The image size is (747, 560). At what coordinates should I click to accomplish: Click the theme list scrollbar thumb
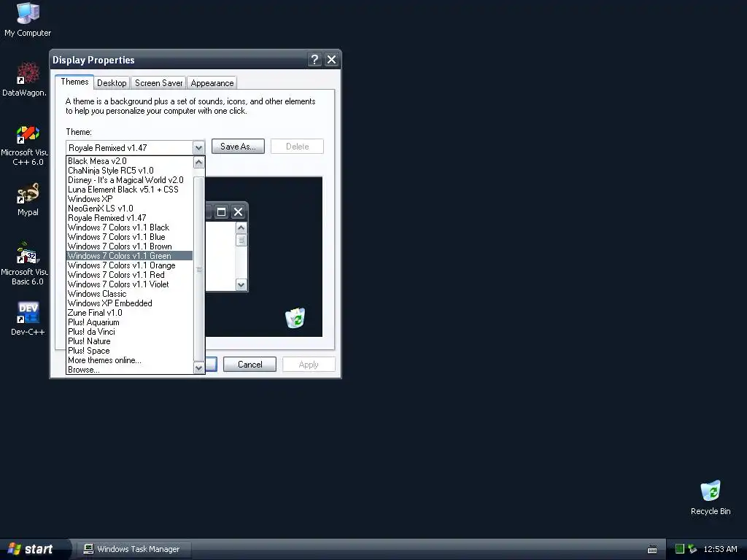(198, 270)
